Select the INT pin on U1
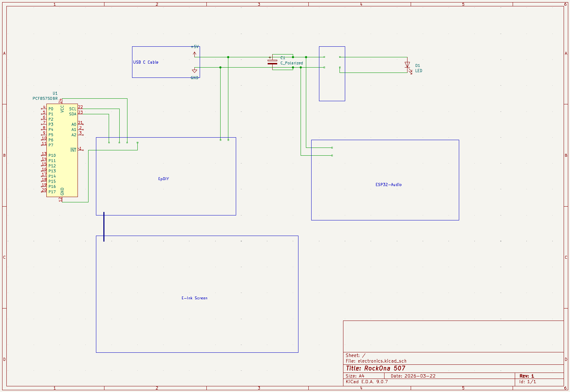570x392 pixels. point(73,150)
